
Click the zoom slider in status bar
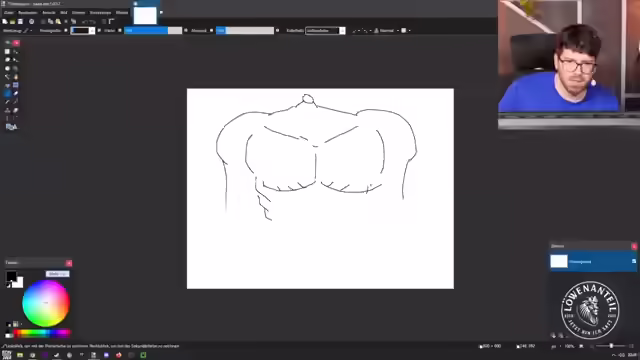611,346
